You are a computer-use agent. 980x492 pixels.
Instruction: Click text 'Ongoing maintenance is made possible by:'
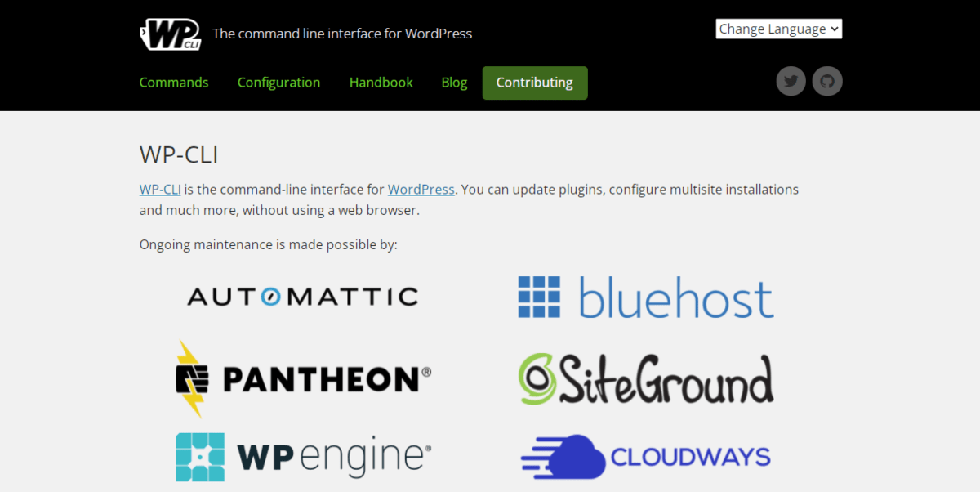[269, 244]
